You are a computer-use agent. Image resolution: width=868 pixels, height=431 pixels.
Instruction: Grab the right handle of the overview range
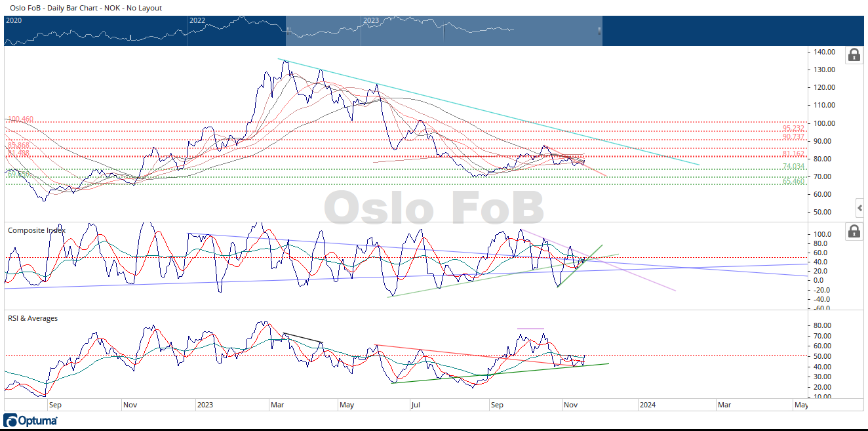[599, 31]
